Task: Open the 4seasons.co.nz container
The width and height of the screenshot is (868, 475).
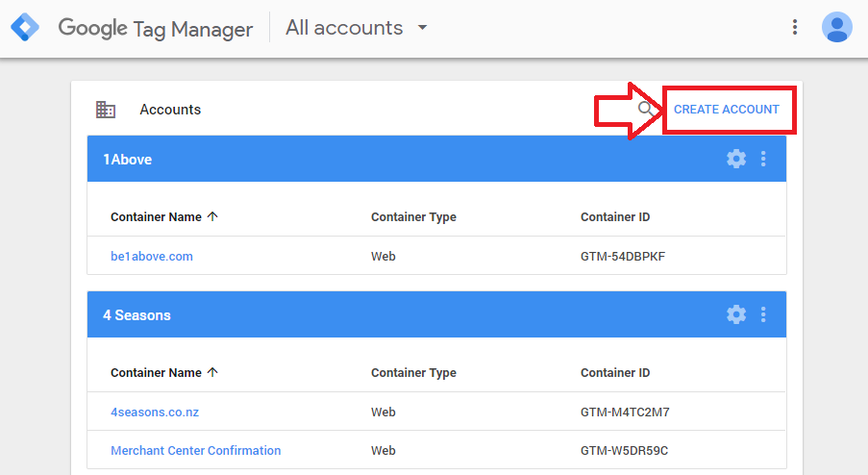Action: click(155, 412)
